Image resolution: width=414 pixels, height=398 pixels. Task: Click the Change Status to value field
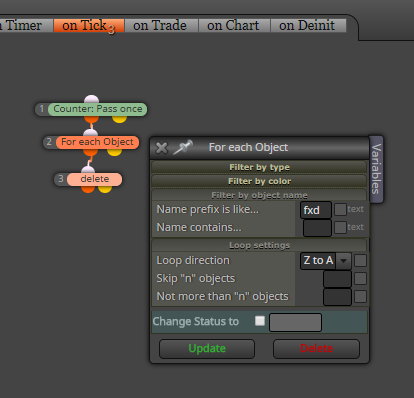tap(295, 322)
